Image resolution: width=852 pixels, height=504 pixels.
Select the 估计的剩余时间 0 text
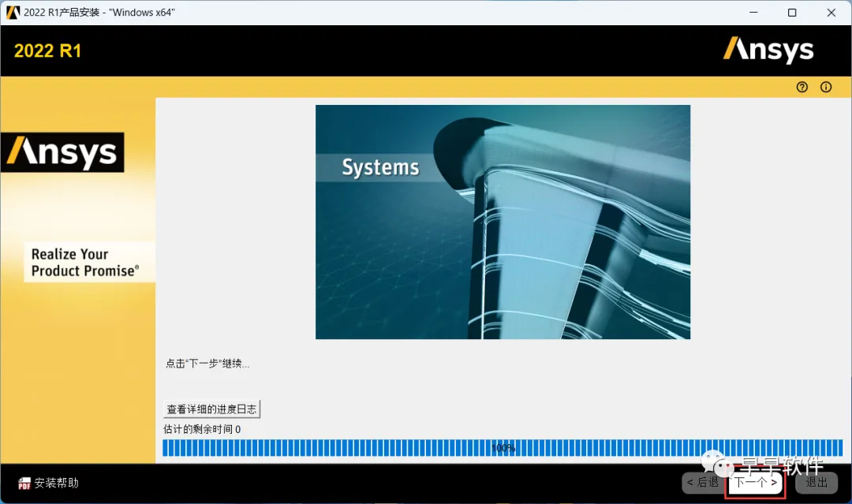pyautogui.click(x=202, y=429)
